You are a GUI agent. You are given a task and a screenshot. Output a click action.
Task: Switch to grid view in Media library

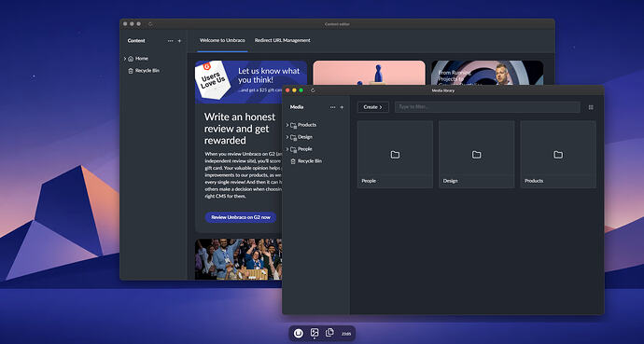click(x=591, y=107)
